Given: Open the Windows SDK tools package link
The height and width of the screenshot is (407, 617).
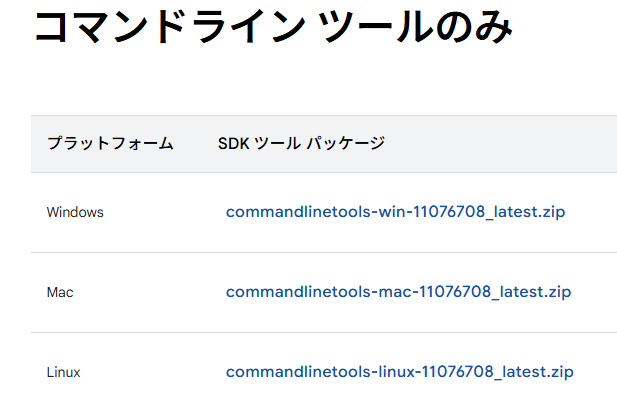Looking at the screenshot, I should tap(395, 212).
